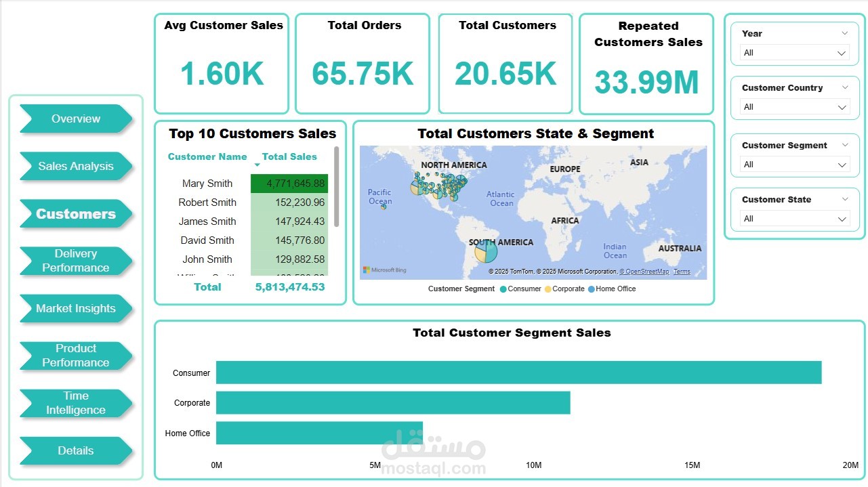The width and height of the screenshot is (868, 487).
Task: Open the Year dropdown showing All
Action: pyautogui.click(x=795, y=53)
